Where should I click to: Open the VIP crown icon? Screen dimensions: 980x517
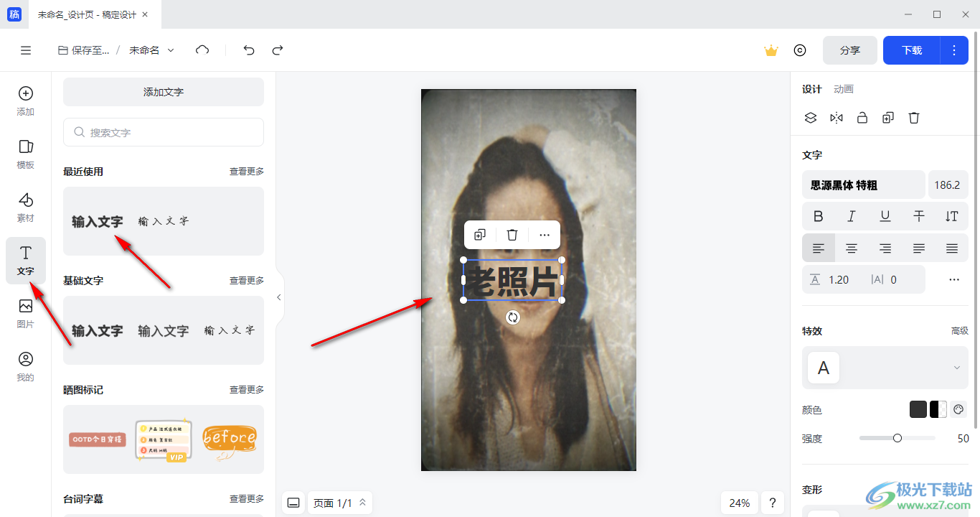[771, 50]
